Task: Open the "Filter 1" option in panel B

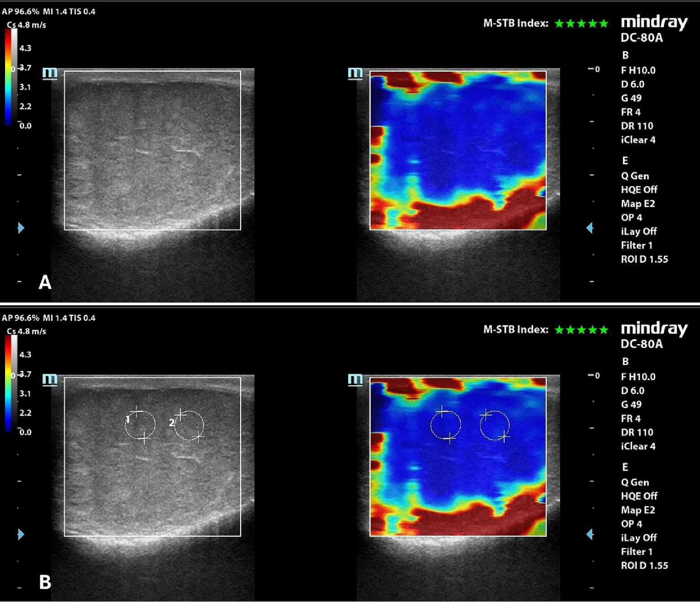Action: 637,551
